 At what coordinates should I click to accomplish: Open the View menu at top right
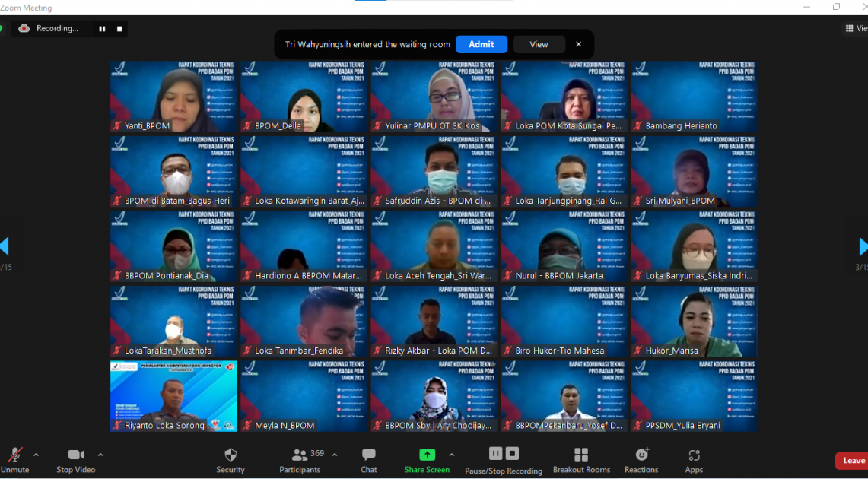pos(856,28)
